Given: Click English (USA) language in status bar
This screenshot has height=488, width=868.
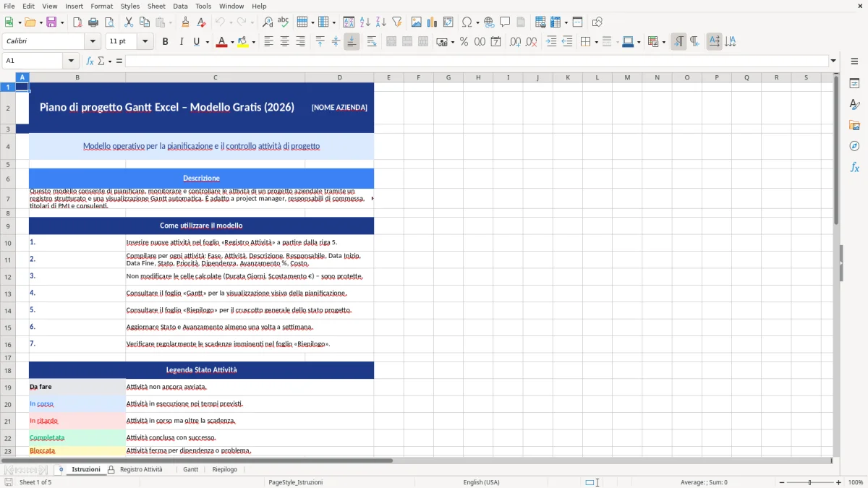Looking at the screenshot, I should 481,482.
